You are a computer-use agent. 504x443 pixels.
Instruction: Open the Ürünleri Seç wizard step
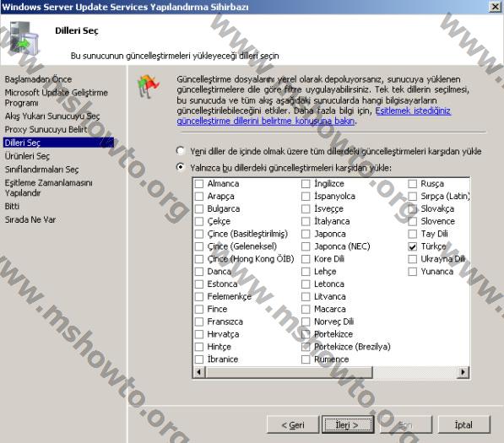27,156
